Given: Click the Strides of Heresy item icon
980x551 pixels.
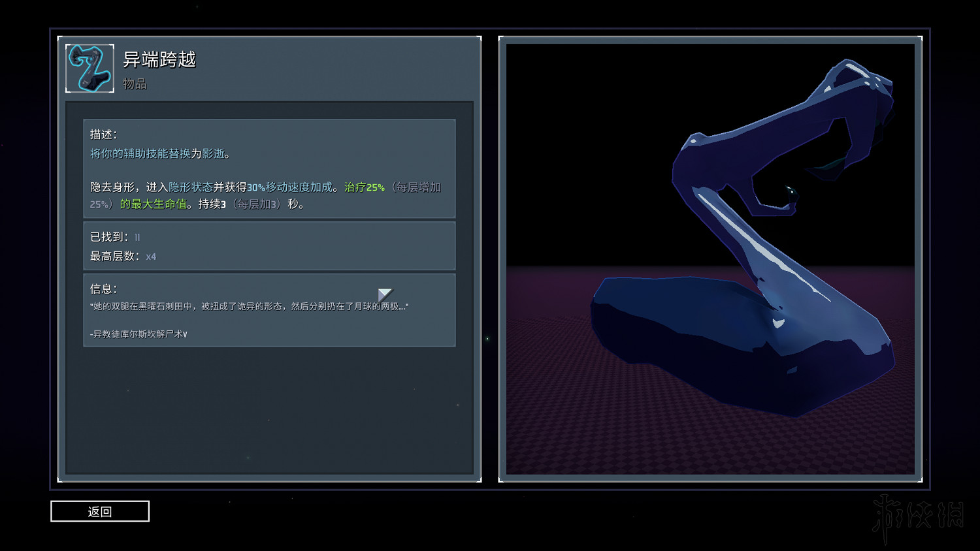Looking at the screenshot, I should click(90, 69).
